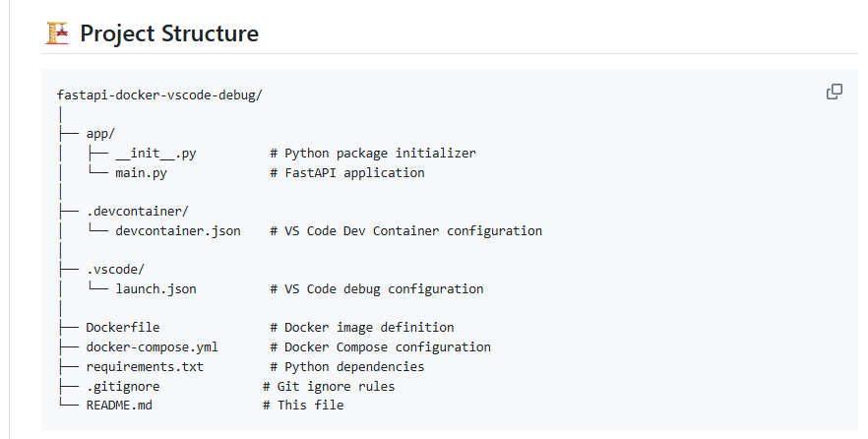Click requirements.txt in the listing
Image resolution: width=868 pixels, height=439 pixels.
(145, 366)
